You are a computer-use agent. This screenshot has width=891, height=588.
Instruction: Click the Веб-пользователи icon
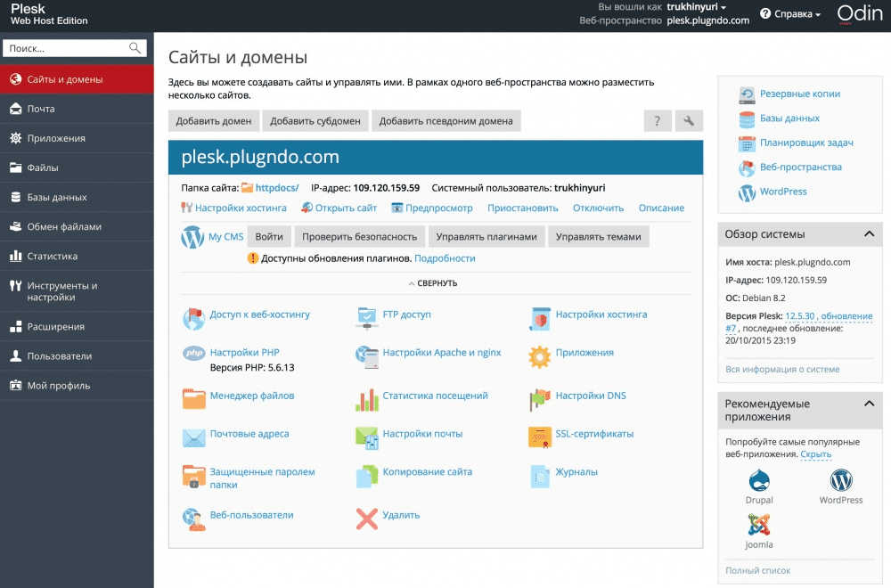coord(193,519)
